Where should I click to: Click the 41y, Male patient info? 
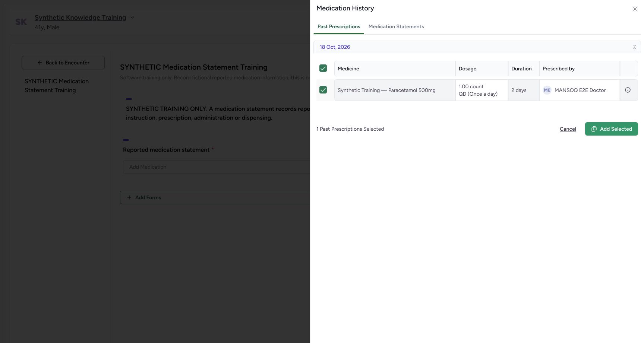click(x=47, y=27)
